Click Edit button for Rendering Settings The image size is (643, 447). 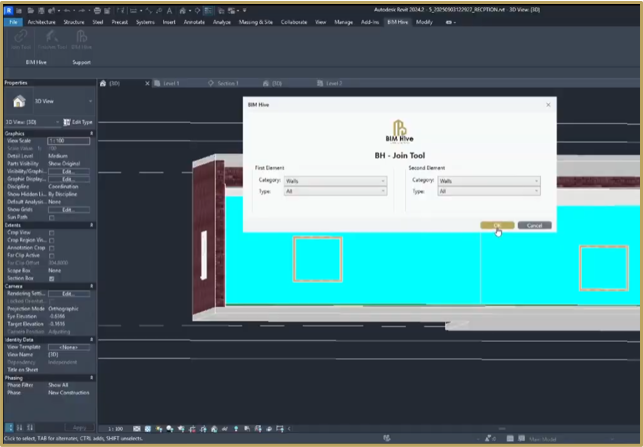pyautogui.click(x=68, y=294)
